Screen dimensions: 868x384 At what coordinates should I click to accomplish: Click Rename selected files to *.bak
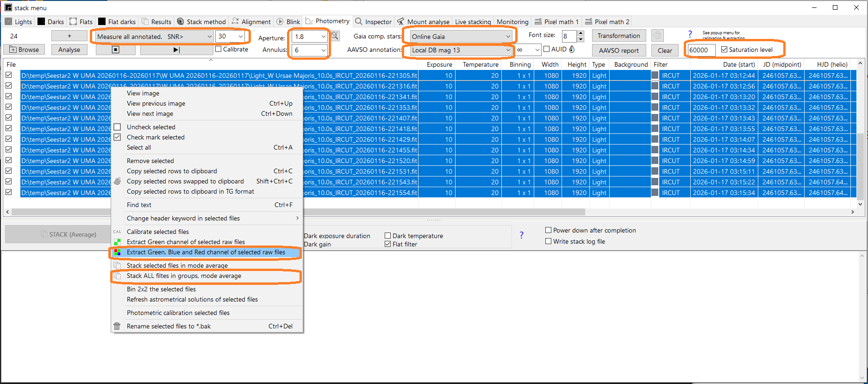point(169,326)
